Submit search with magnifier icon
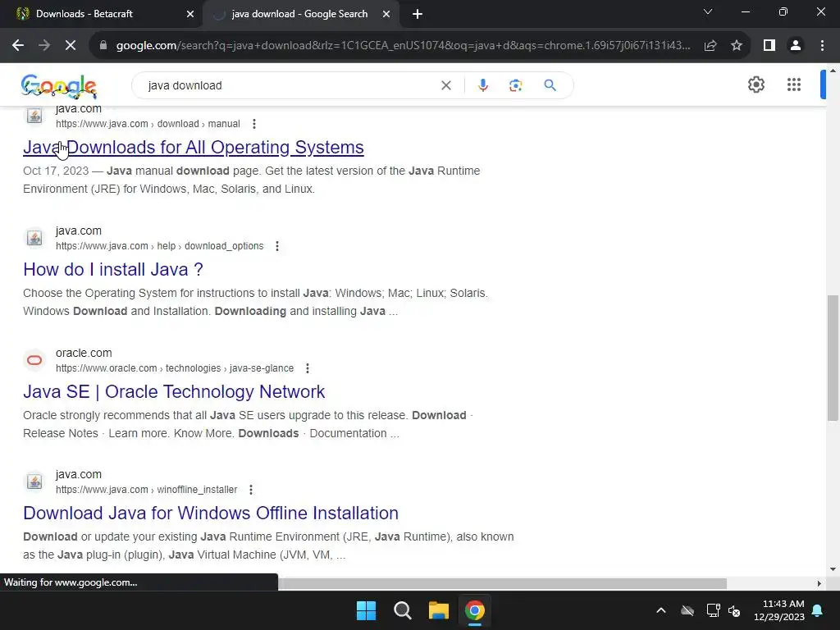The image size is (840, 630). 550,85
